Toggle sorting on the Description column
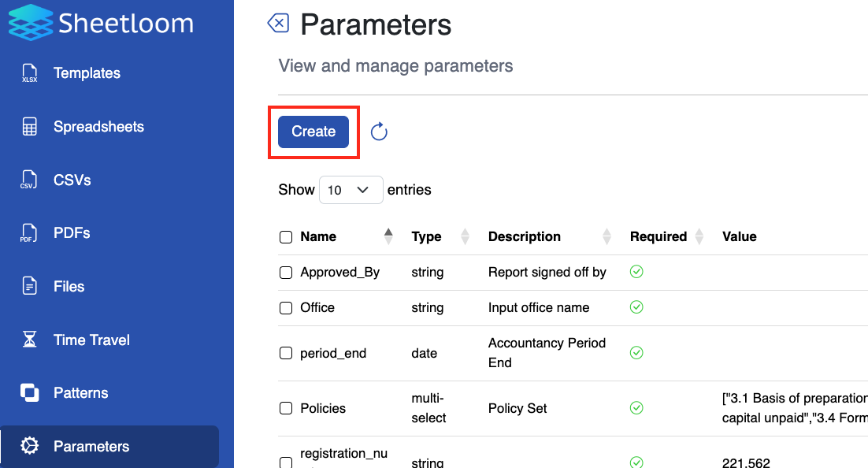This screenshot has height=468, width=868. pos(607,236)
